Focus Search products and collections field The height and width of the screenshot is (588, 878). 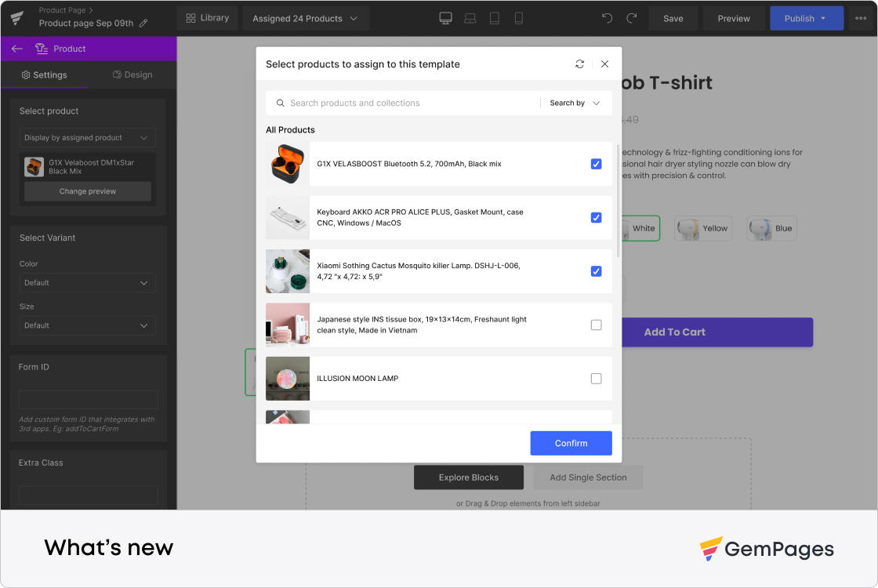(402, 103)
